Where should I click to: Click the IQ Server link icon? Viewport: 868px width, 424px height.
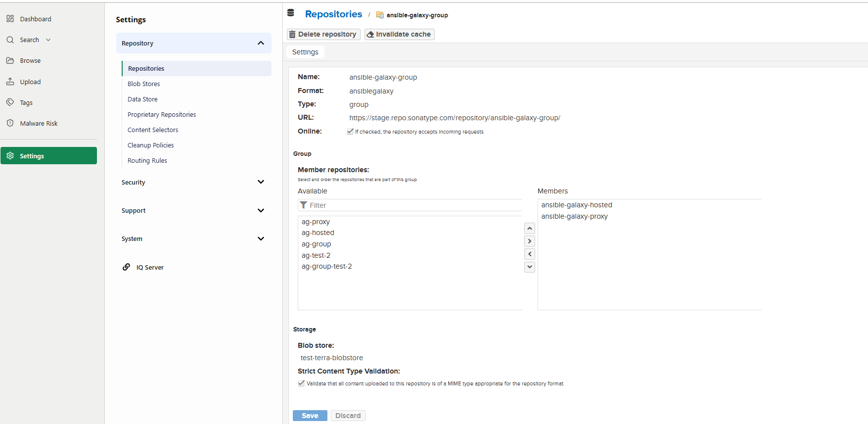tap(127, 267)
